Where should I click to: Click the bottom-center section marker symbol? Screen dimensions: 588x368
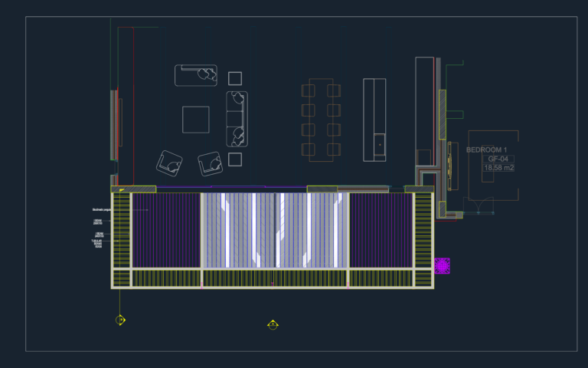[273, 325]
